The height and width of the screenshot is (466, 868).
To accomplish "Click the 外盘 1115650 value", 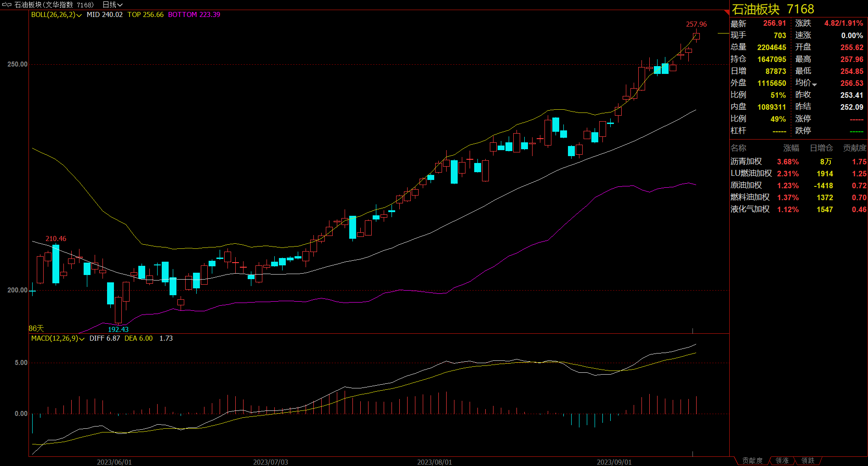I will pos(772,83).
